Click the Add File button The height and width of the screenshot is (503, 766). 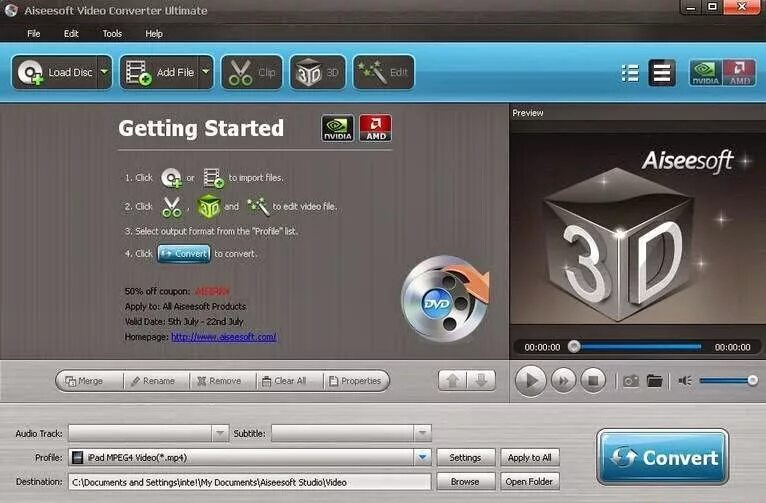(x=160, y=72)
